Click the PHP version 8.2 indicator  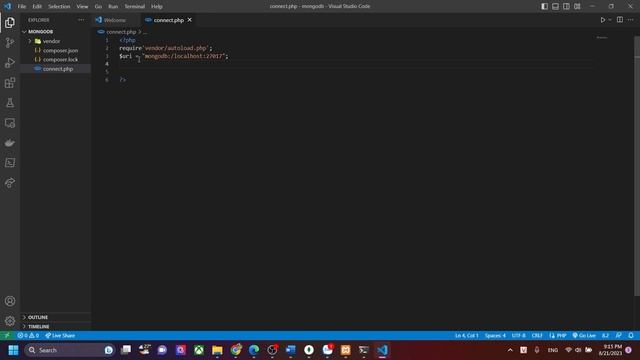tap(605, 336)
